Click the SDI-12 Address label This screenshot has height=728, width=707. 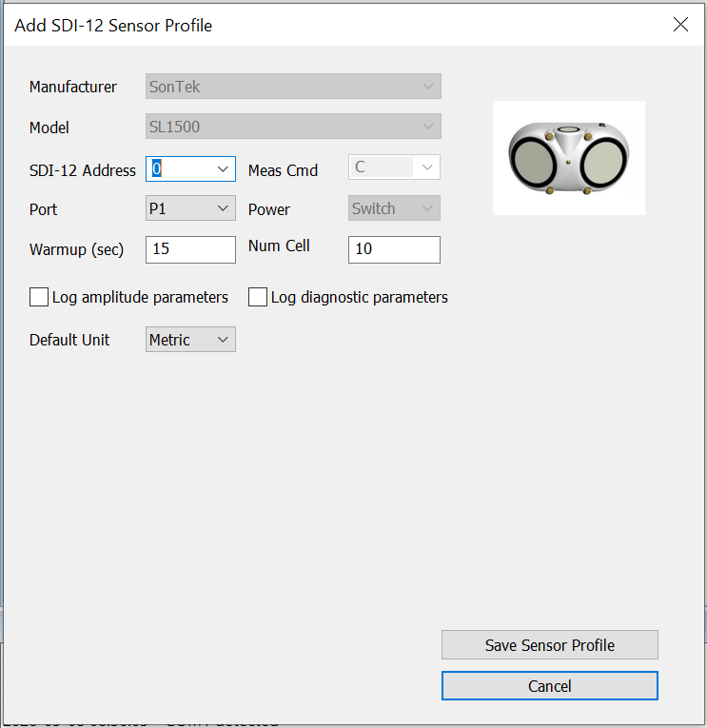pyautogui.click(x=83, y=170)
